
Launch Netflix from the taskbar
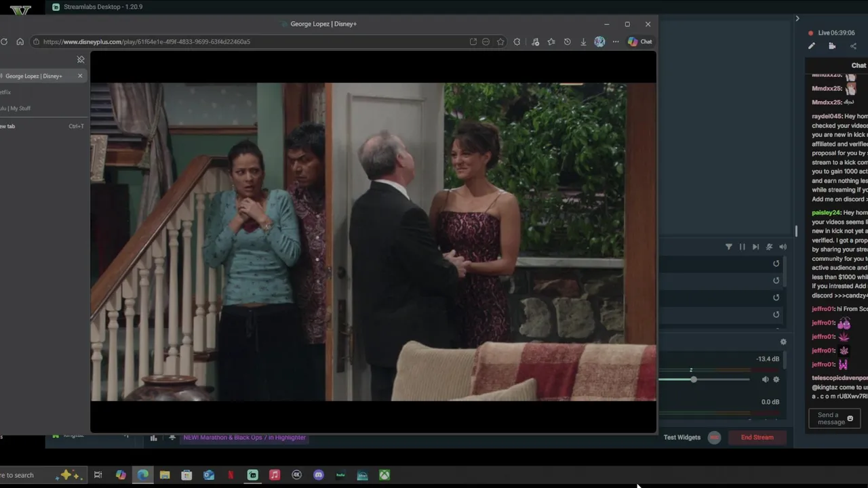[231, 475]
